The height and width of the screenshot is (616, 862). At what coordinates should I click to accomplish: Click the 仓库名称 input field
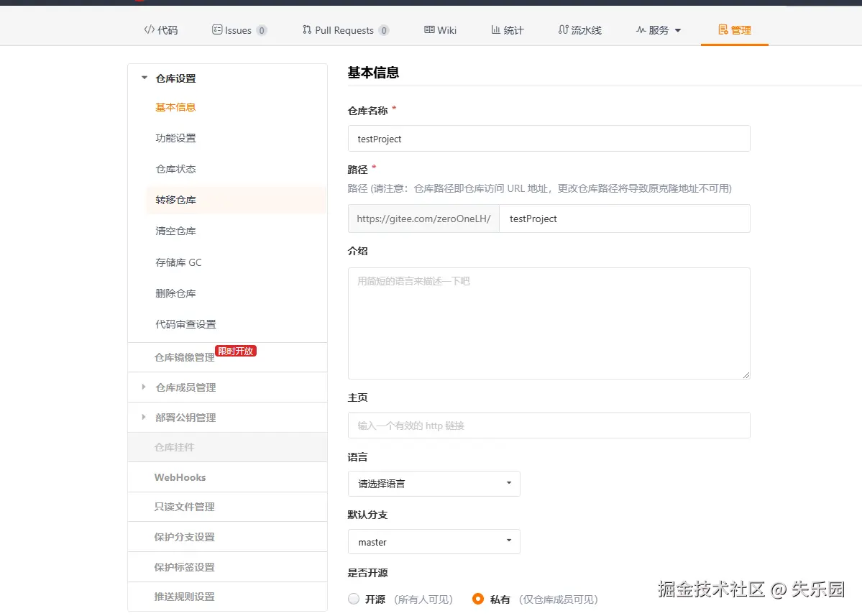[x=549, y=139]
